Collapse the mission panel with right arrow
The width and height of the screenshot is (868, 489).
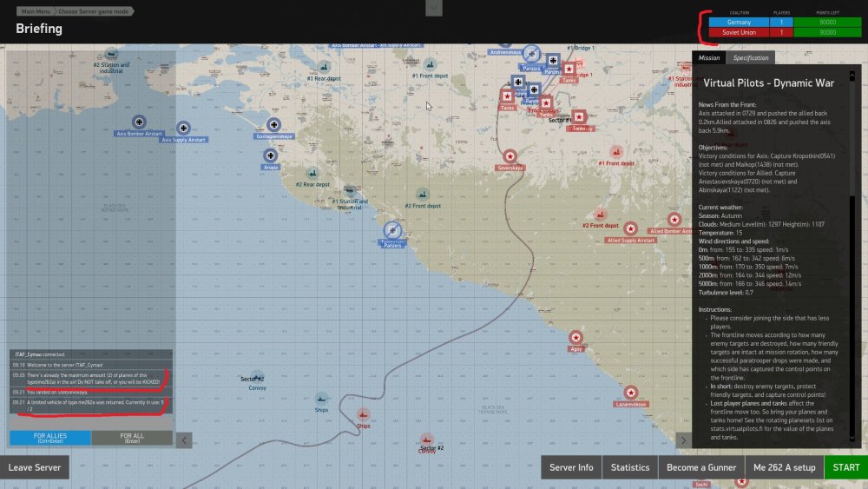pyautogui.click(x=684, y=440)
